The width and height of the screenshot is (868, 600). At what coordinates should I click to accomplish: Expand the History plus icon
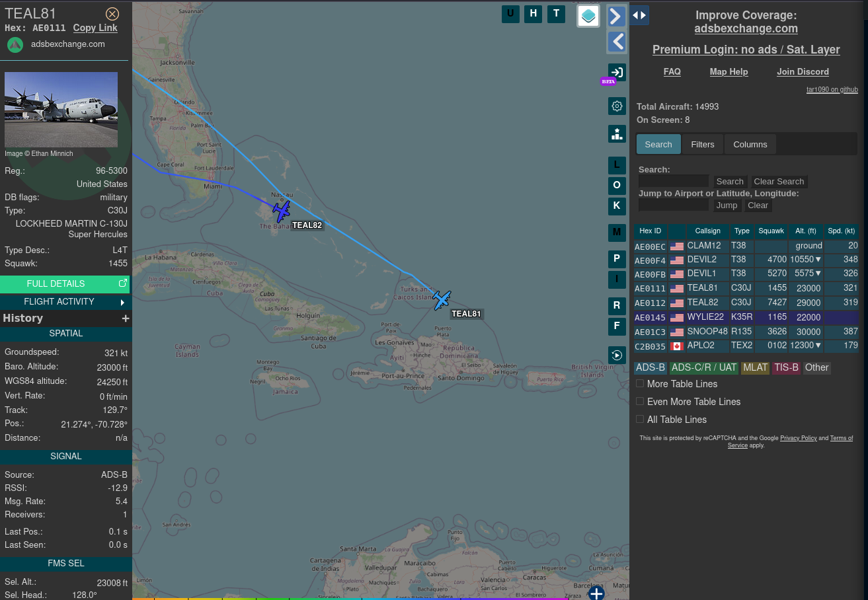126,319
